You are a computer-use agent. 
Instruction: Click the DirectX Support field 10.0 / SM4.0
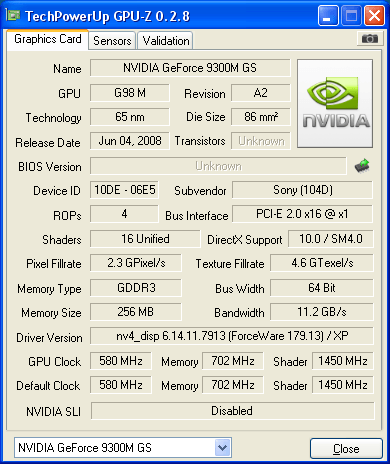tap(331, 239)
